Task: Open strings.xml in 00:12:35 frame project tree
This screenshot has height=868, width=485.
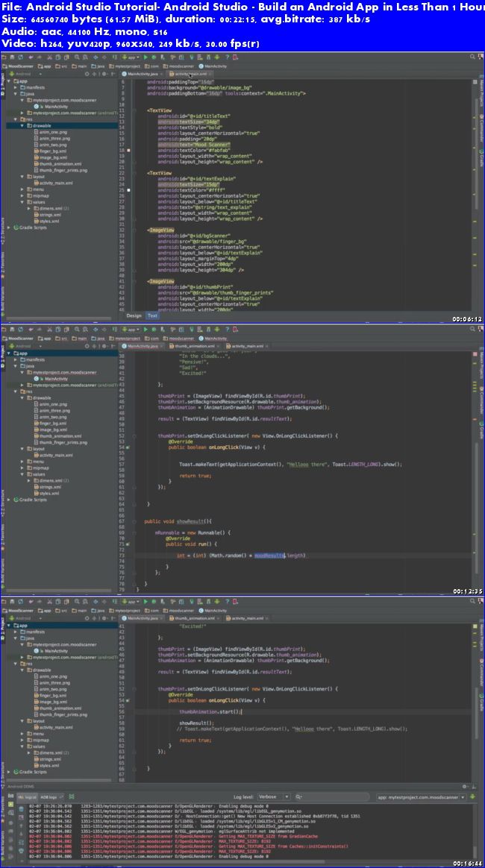Action: (48, 487)
